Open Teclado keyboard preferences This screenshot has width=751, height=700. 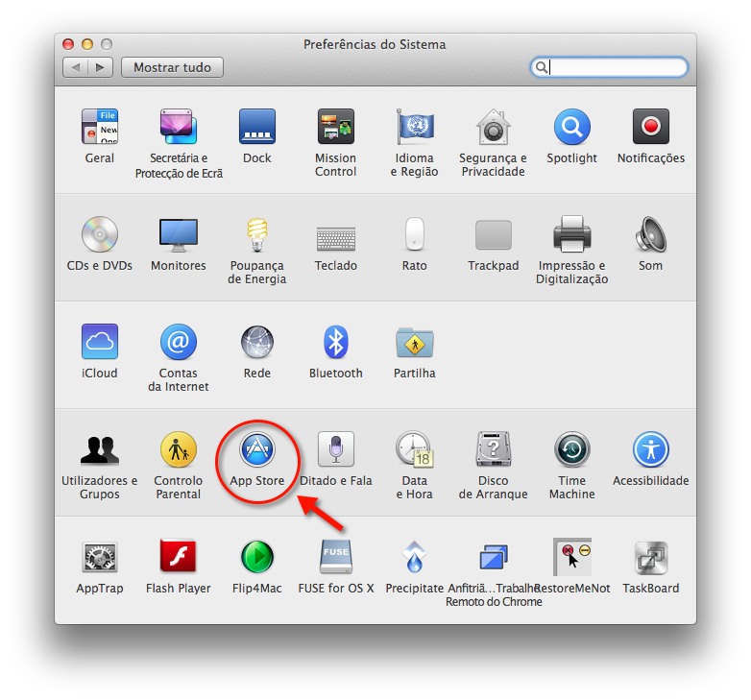pos(336,238)
